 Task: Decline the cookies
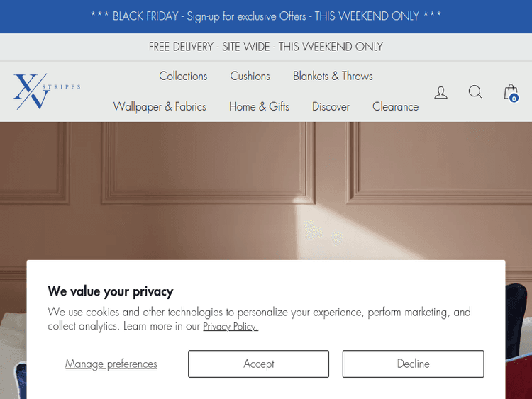(x=413, y=364)
